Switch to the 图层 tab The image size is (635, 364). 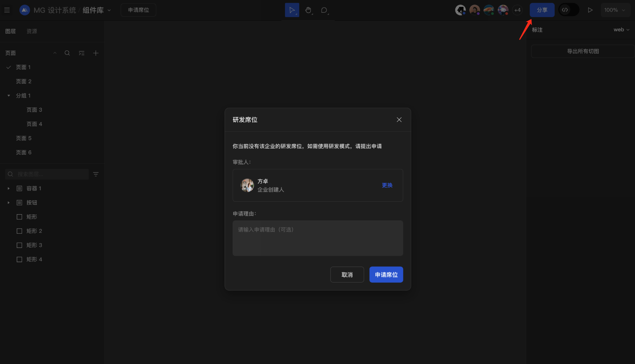point(11,31)
